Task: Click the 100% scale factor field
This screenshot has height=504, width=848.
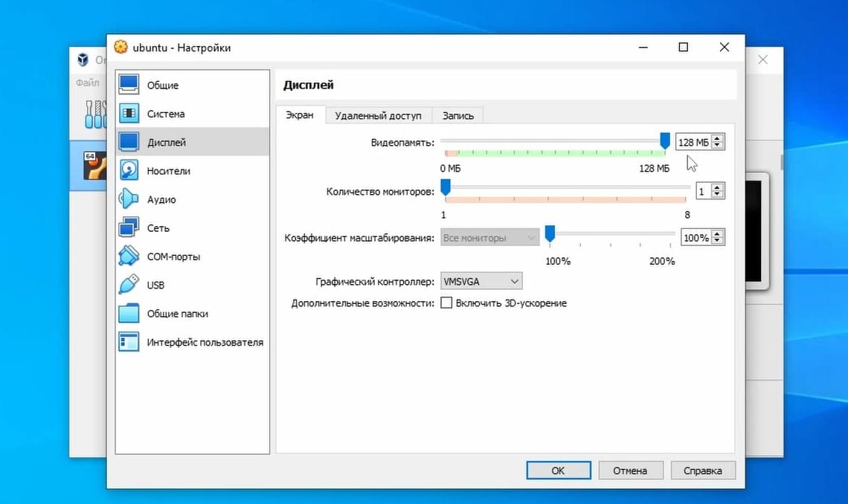Action: click(695, 238)
